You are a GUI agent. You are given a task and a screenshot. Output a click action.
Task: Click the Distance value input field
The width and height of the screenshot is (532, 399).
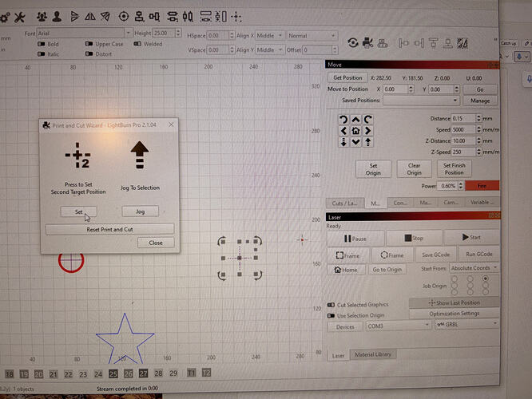463,118
